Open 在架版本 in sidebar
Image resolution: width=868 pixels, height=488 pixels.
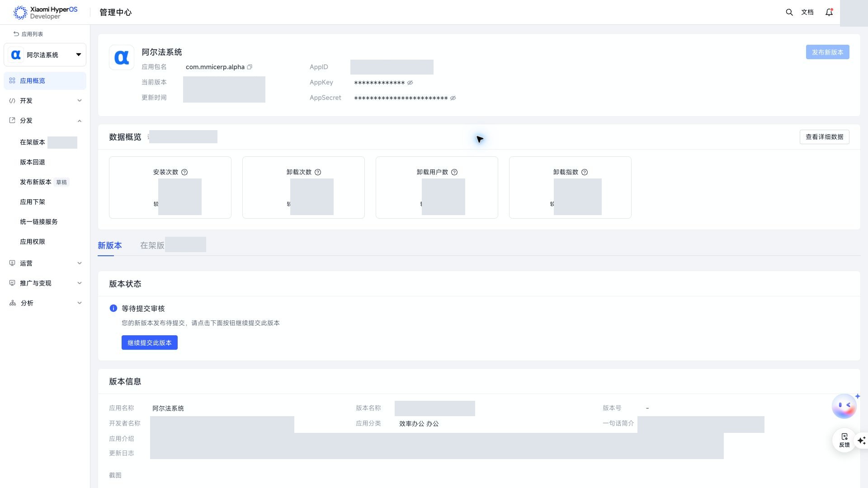pos(33,142)
